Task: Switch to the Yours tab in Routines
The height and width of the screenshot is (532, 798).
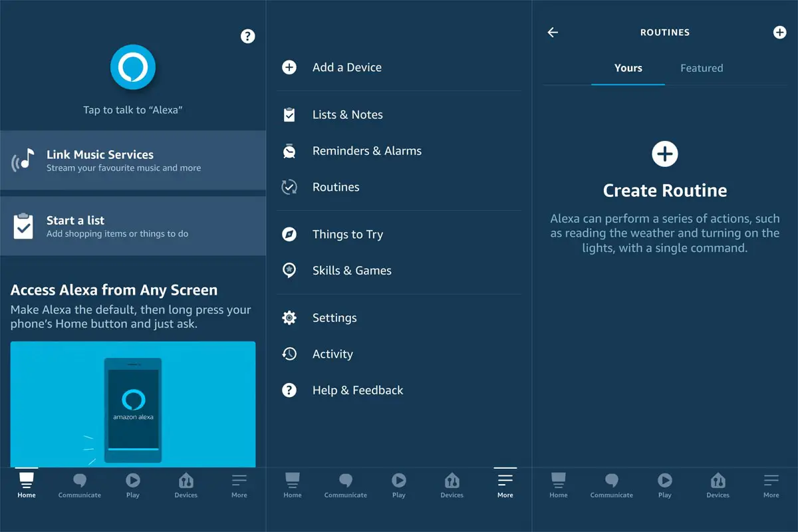Action: click(x=628, y=68)
